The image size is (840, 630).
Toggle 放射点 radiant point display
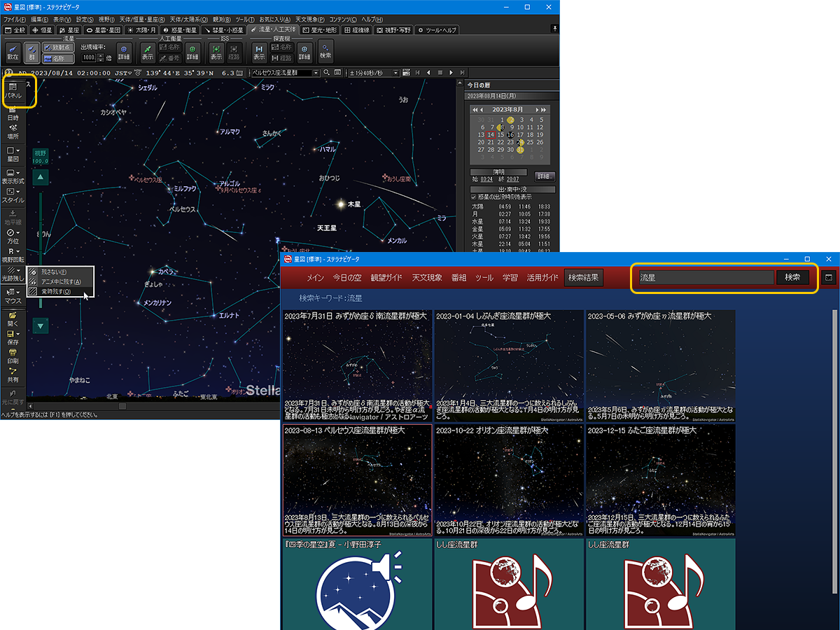pyautogui.click(x=57, y=48)
